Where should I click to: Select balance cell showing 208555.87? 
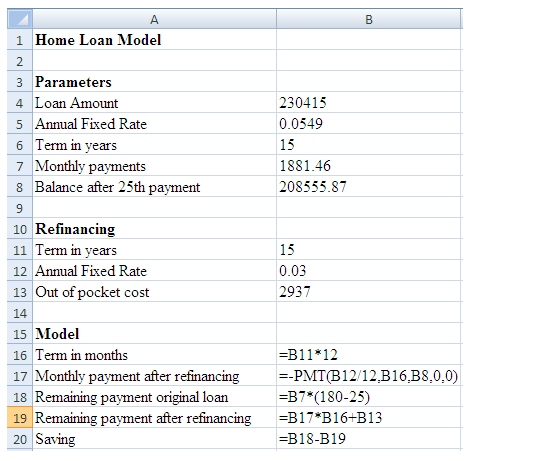coord(369,187)
